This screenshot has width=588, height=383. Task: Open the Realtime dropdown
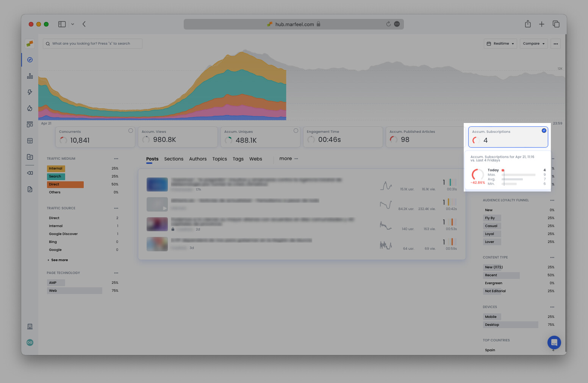click(x=500, y=44)
